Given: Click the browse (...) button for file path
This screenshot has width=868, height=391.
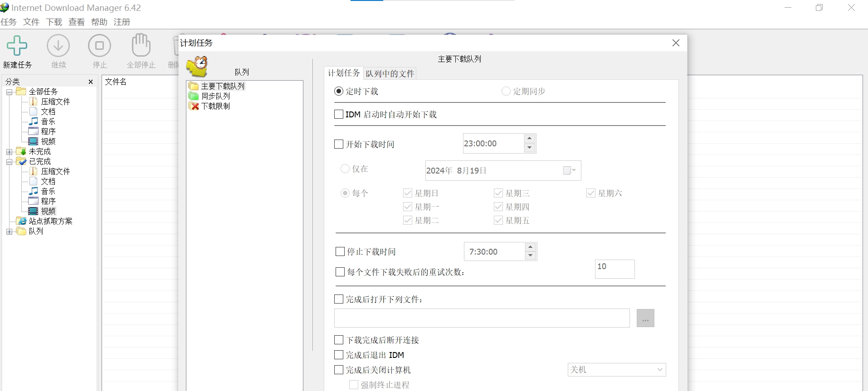Looking at the screenshot, I should tap(645, 319).
